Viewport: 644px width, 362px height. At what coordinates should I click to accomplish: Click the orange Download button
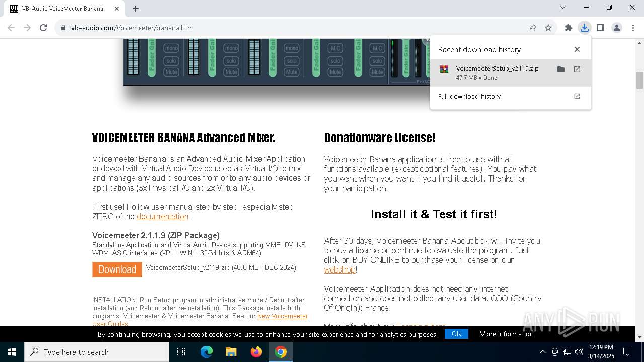(117, 269)
